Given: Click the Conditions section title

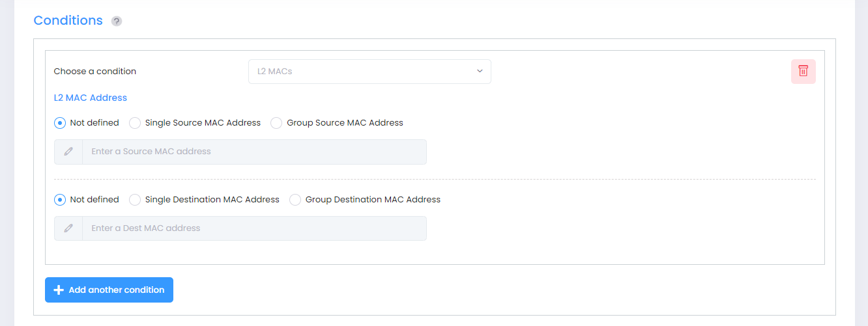Looking at the screenshot, I should tap(68, 20).
